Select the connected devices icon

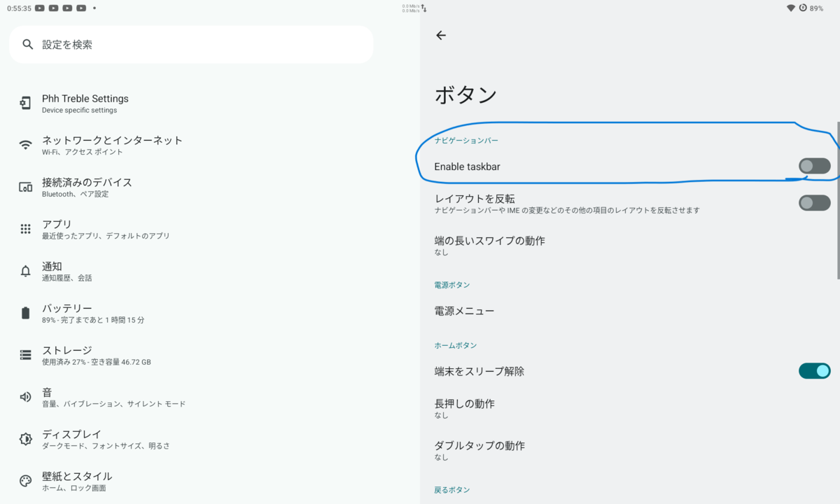(x=26, y=188)
